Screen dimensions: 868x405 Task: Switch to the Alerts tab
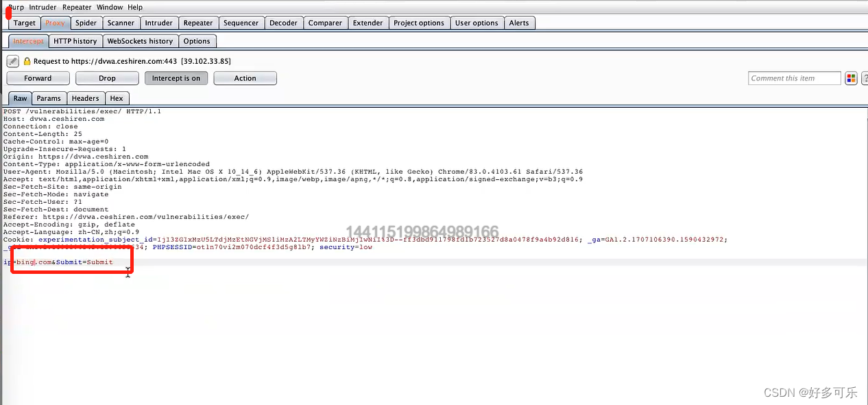(x=519, y=23)
